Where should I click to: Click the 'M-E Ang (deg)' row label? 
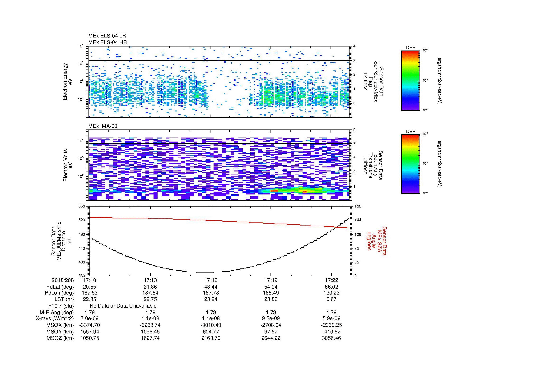tap(57, 313)
